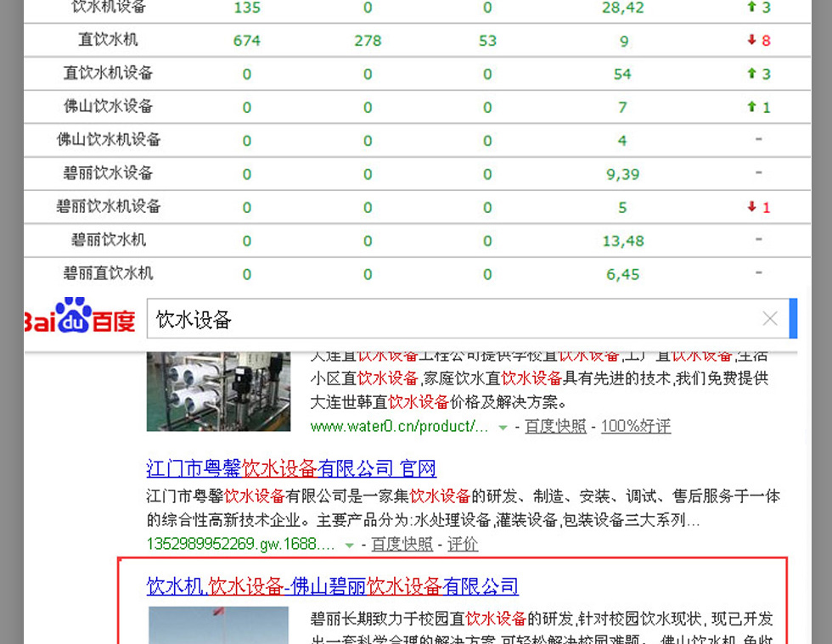Click ranking 5 for 碧丽饮水机设备
The width and height of the screenshot is (832, 644).
point(622,208)
